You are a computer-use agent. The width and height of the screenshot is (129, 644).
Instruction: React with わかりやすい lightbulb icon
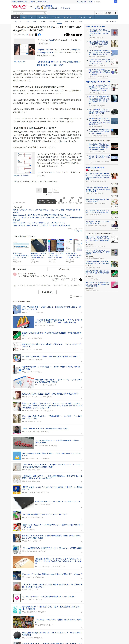tap(70, 200)
